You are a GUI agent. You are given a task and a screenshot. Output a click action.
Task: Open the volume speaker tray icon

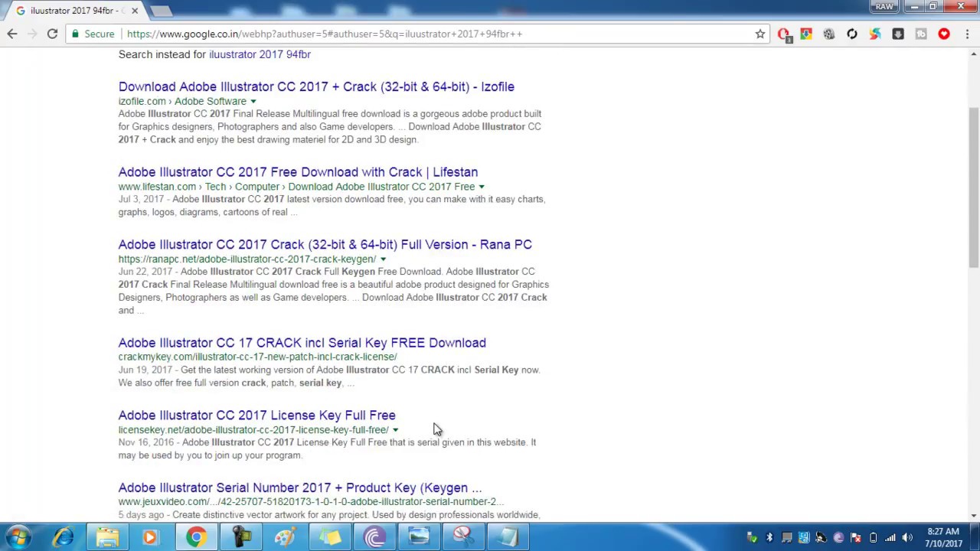(x=907, y=537)
